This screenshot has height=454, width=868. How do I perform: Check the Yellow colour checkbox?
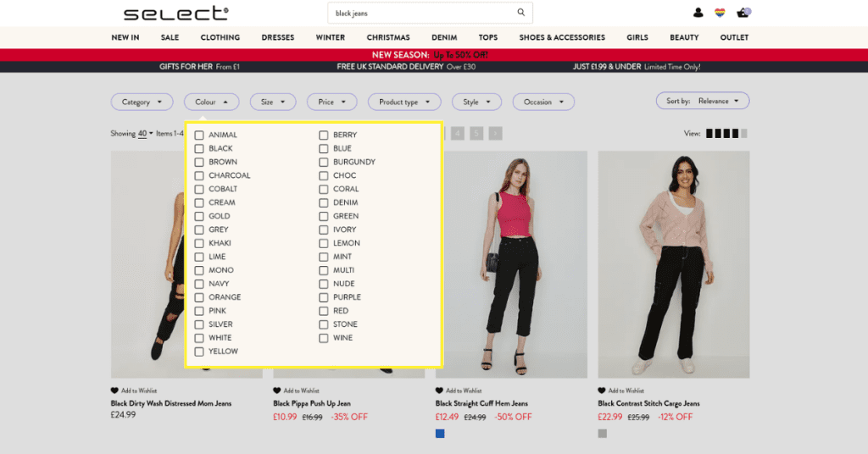199,352
